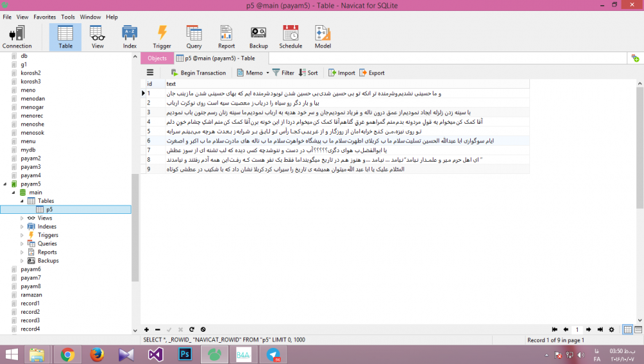Open the Schedule tool
644x364 pixels.
[290, 37]
